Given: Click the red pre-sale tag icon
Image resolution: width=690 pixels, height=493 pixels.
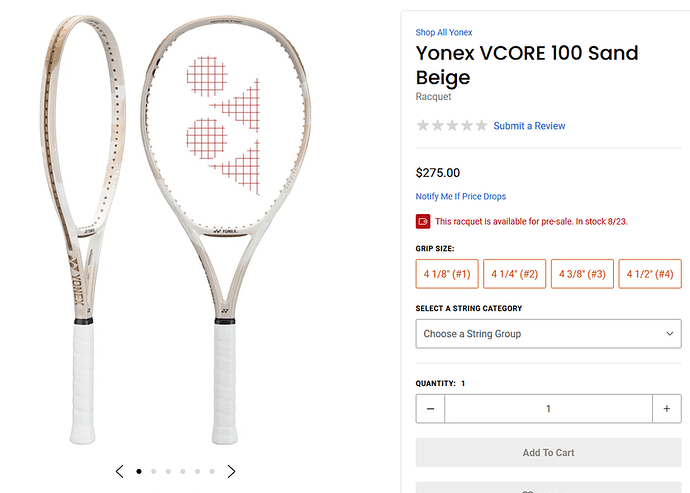Looking at the screenshot, I should click(423, 221).
